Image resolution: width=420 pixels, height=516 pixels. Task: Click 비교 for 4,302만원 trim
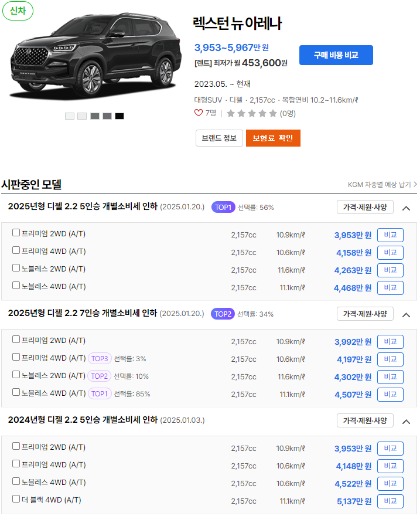390,377
